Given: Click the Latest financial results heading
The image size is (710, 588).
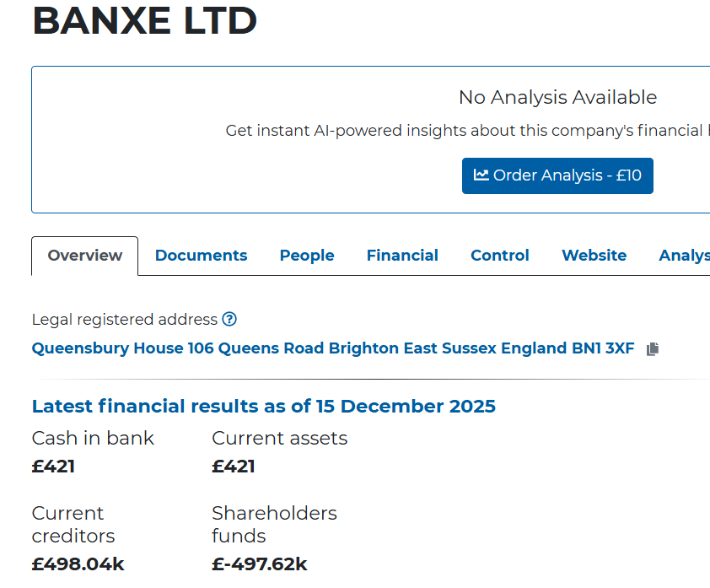Looking at the screenshot, I should tap(263, 406).
